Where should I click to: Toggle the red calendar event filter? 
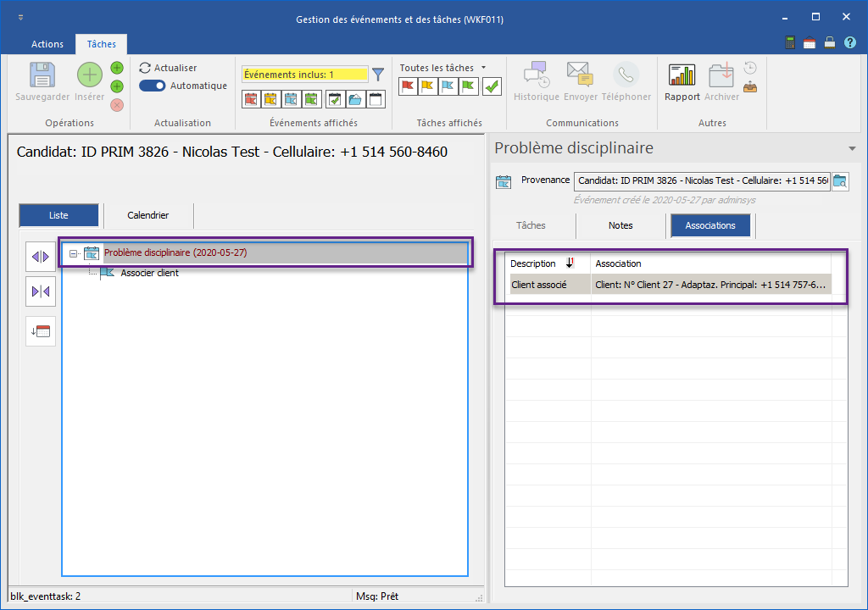[251, 100]
